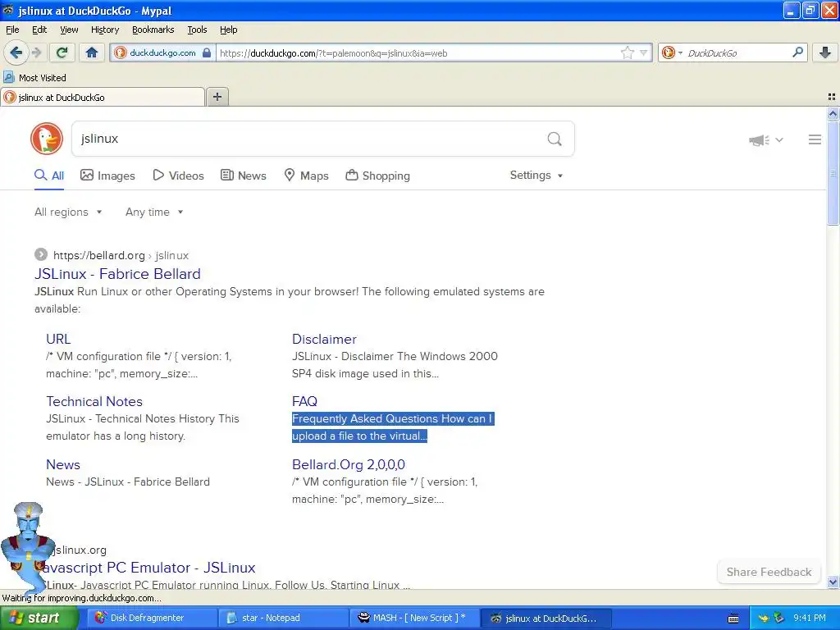Click the first system tray notification icon
This screenshot has height=630, width=840.
point(764,619)
